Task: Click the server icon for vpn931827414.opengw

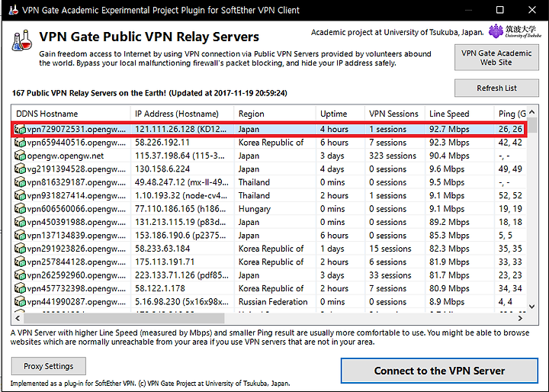Action: pyautogui.click(x=20, y=195)
